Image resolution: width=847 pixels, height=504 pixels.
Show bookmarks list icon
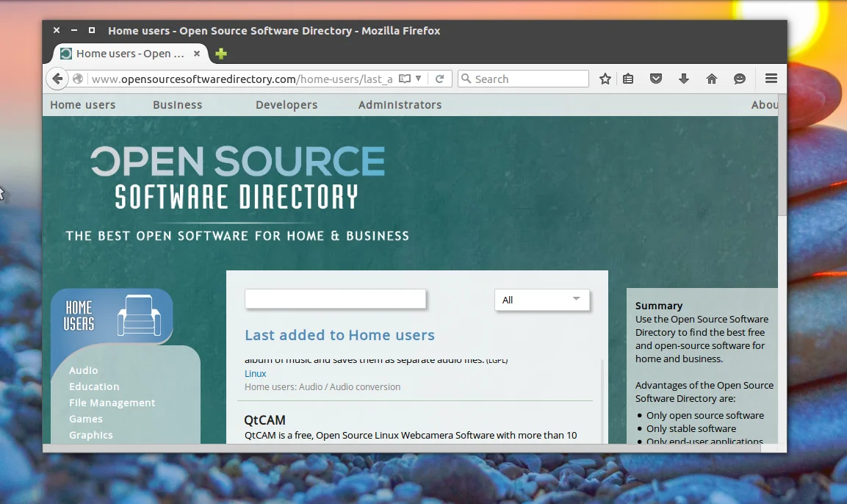click(628, 79)
